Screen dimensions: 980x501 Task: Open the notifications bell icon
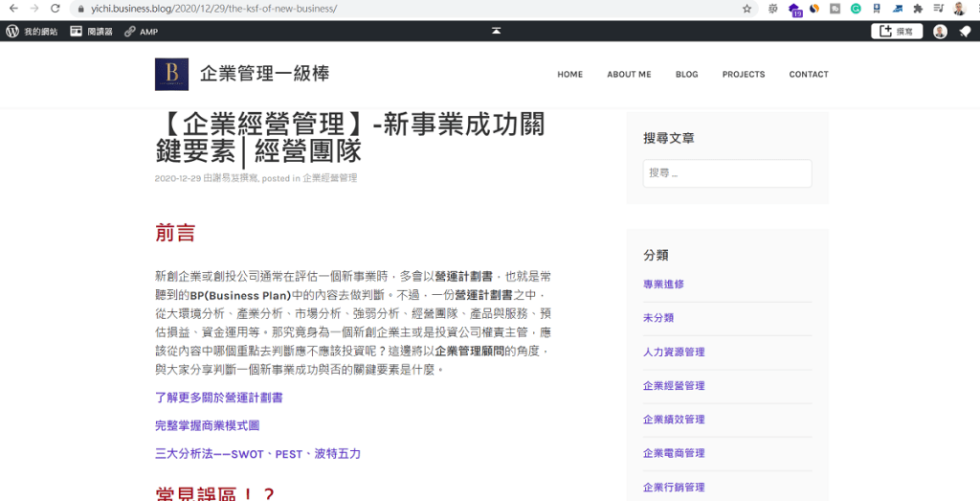(x=965, y=32)
